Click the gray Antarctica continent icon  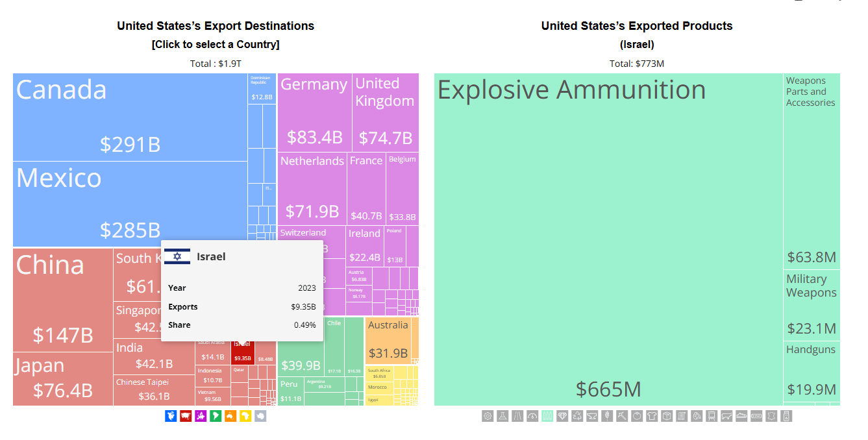point(260,416)
